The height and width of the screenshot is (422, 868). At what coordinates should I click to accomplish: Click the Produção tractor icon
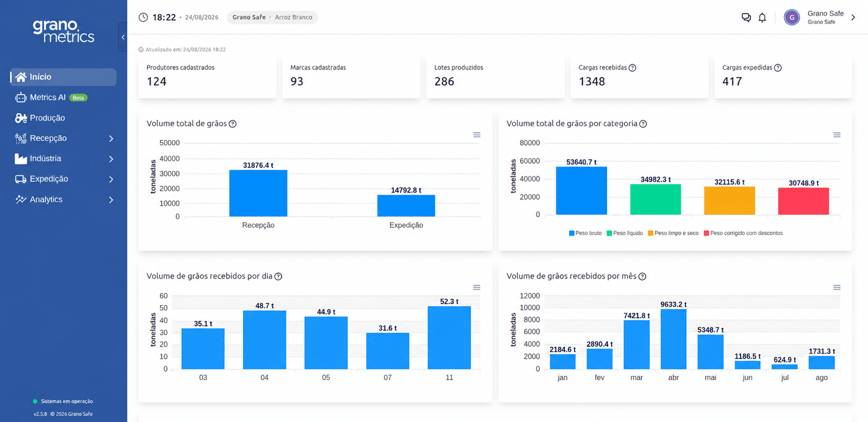20,118
